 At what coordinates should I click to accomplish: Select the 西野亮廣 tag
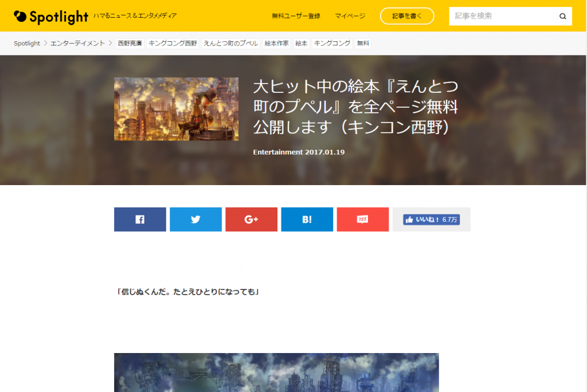(x=130, y=44)
